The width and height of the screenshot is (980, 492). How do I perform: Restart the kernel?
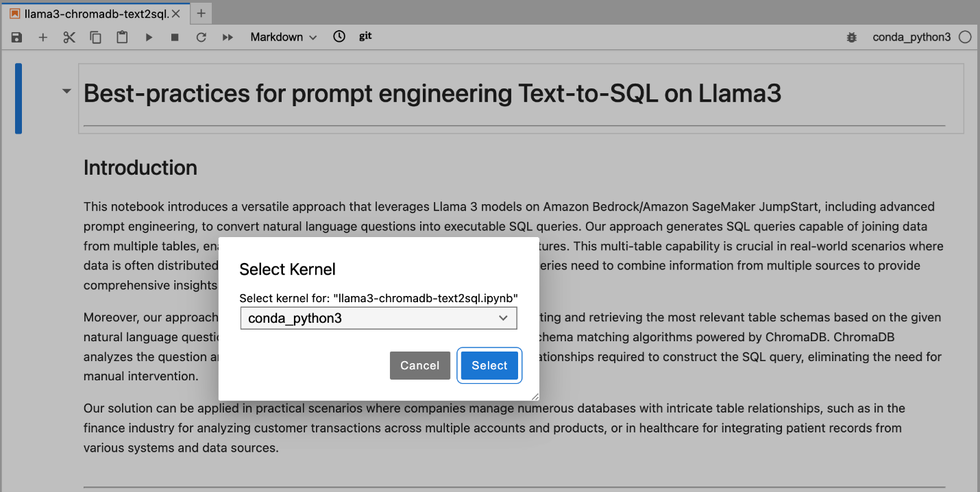click(x=201, y=38)
